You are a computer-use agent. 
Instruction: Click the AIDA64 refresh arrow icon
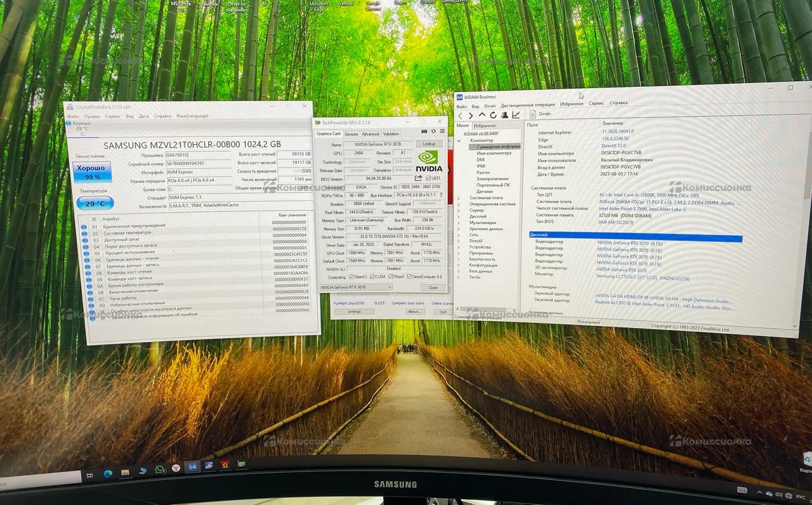(x=493, y=115)
